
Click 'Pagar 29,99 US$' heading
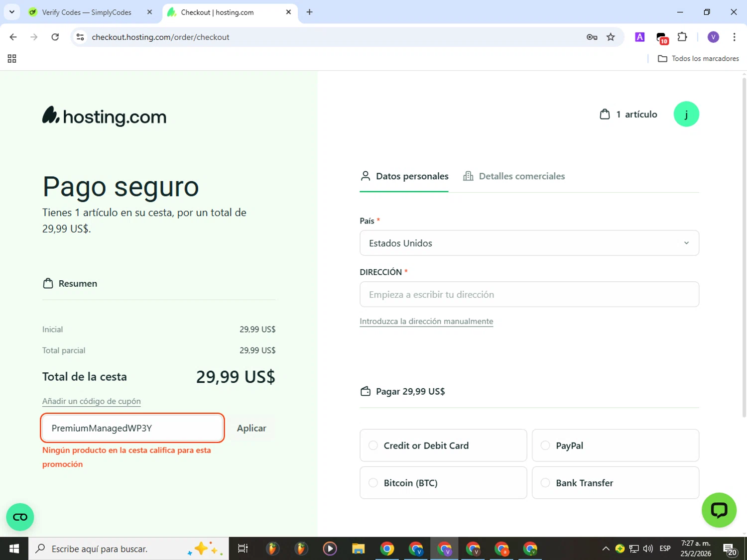tap(410, 392)
